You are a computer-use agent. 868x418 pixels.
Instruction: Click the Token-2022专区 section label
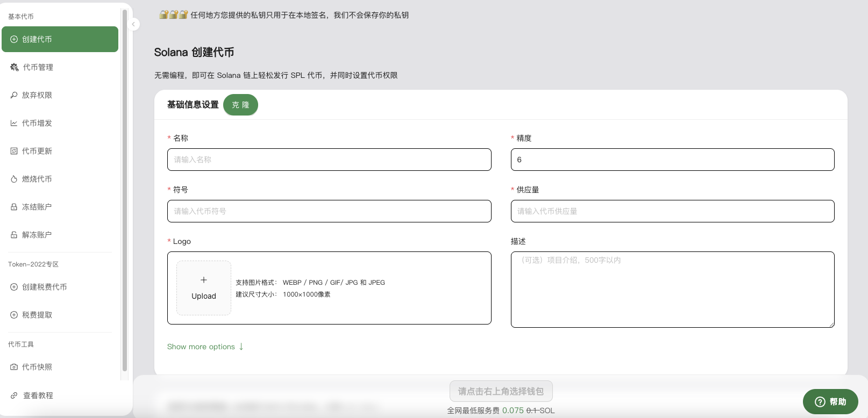coord(33,264)
